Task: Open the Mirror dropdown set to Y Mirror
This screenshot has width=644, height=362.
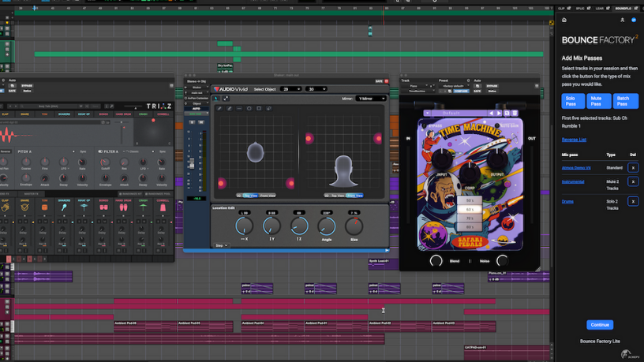Action: click(x=371, y=99)
